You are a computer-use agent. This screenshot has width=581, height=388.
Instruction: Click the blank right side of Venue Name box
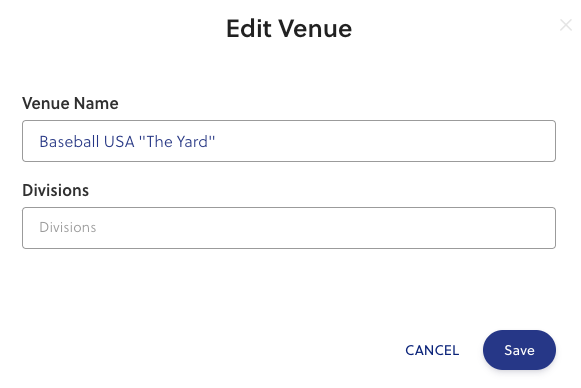[408, 141]
